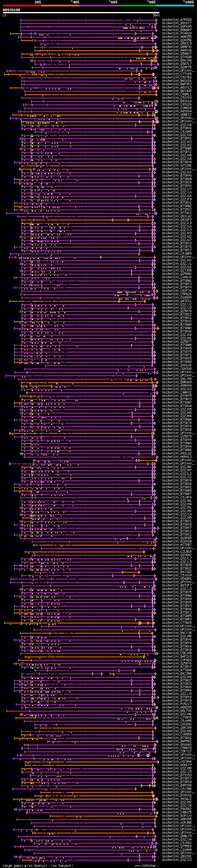Open hit UniRef100_Q8MP30
Viewport: 197px width, 868px height.
(177, 47)
